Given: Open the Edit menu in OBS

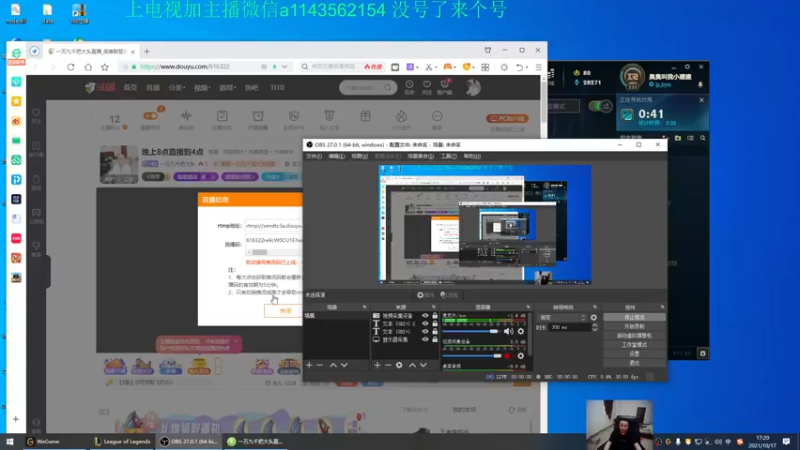Looking at the screenshot, I should tap(336, 156).
